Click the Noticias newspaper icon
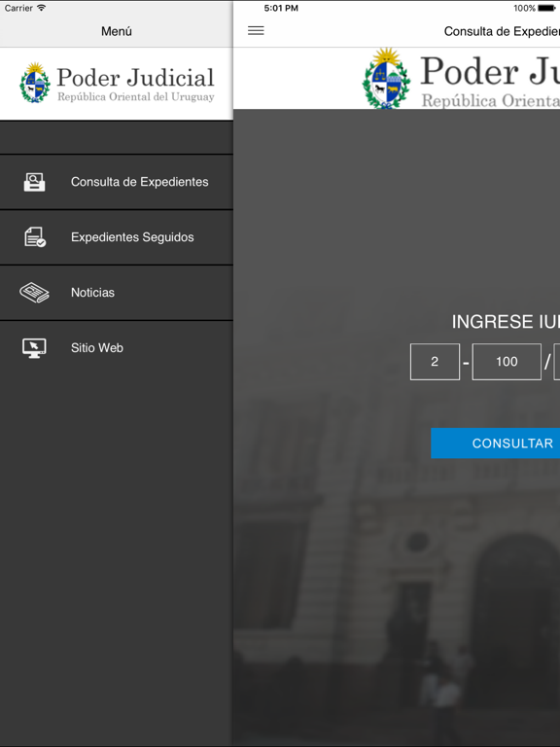The height and width of the screenshot is (747, 560). pos(34,293)
